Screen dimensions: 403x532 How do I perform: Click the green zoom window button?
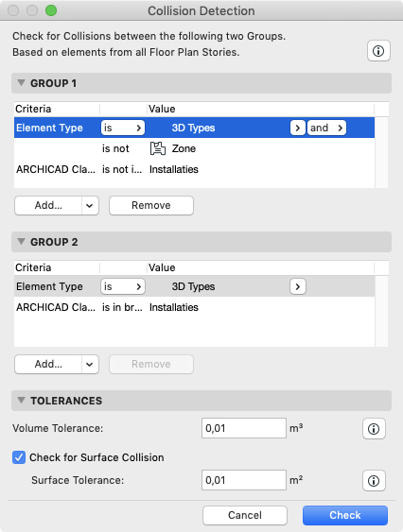pyautogui.click(x=51, y=10)
